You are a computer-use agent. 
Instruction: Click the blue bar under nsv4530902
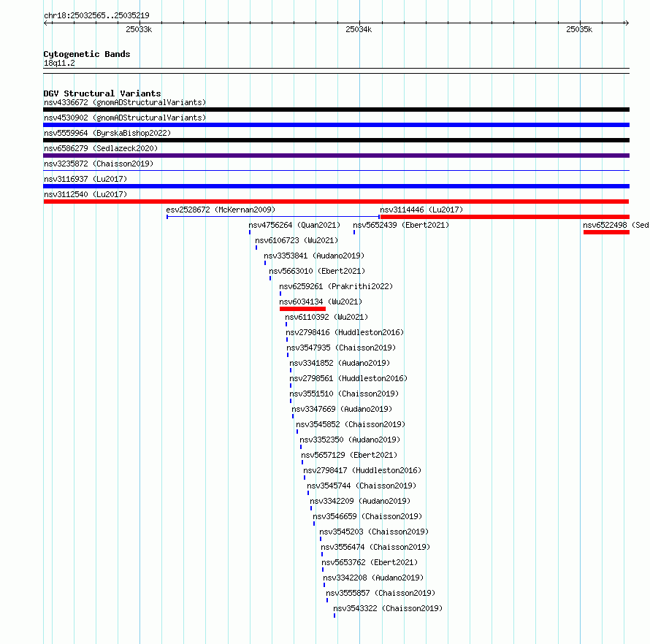(336, 125)
